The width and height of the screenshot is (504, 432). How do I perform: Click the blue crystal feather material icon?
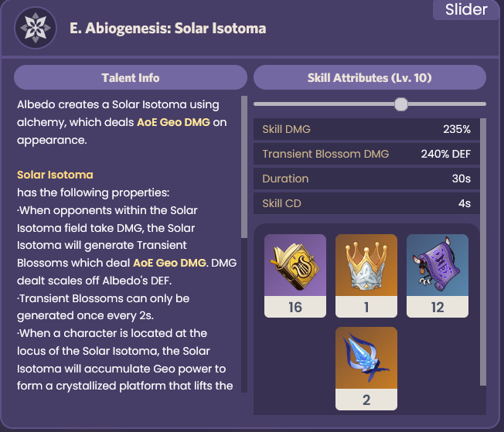[x=366, y=356]
